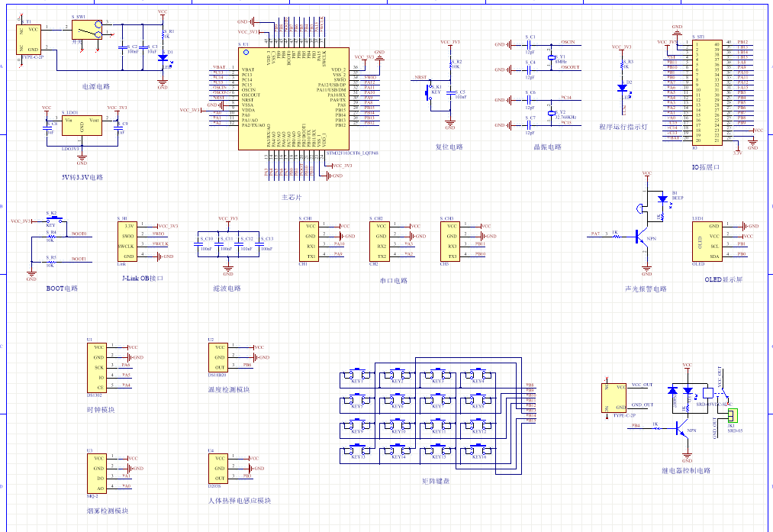Click the 5V转3.3V电路 text label
This screenshot has height=532, width=773.
[x=82, y=177]
